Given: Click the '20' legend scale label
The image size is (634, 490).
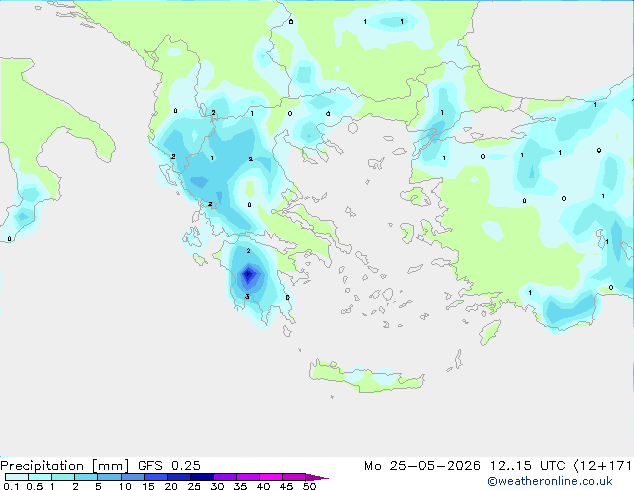Looking at the screenshot, I should pyautogui.click(x=171, y=486).
